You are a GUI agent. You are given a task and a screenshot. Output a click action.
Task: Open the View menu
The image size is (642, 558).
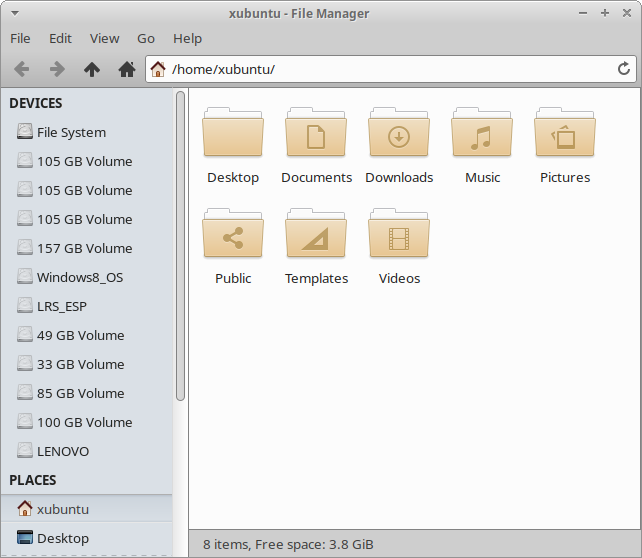[x=104, y=38]
